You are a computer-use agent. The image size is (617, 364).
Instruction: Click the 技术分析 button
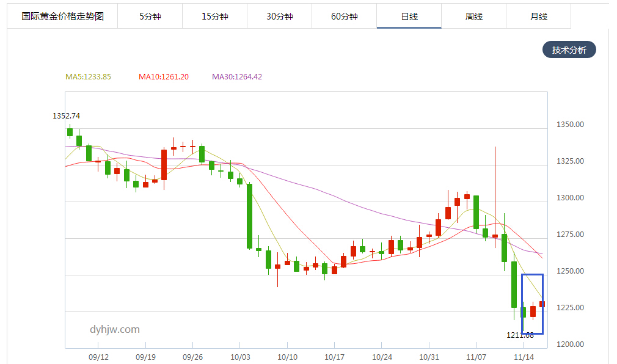point(569,50)
